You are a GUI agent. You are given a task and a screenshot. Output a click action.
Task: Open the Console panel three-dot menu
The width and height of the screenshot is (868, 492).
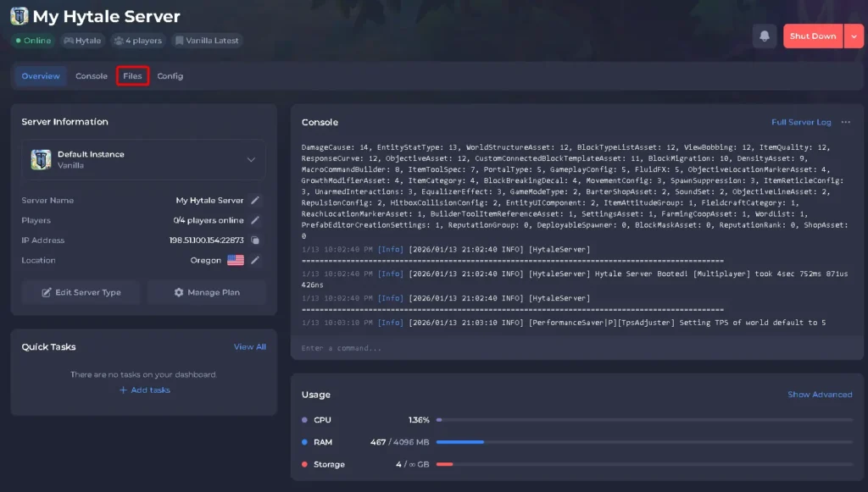(846, 122)
